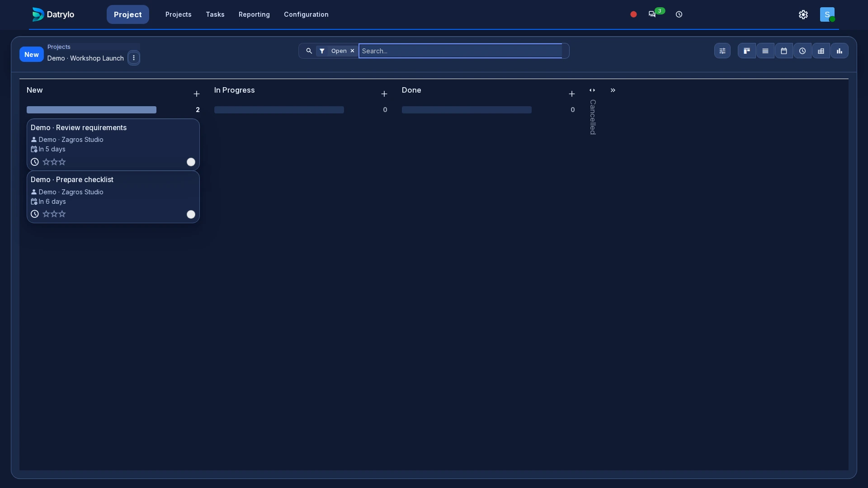The height and width of the screenshot is (488, 868).
Task: Click activity clock on Review requirements card
Action: coord(35,162)
